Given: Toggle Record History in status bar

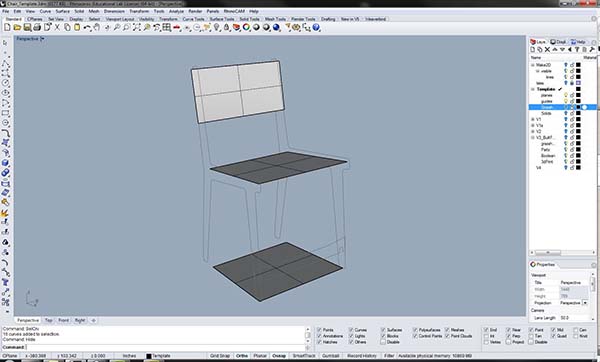Looking at the screenshot, I should click(362, 356).
